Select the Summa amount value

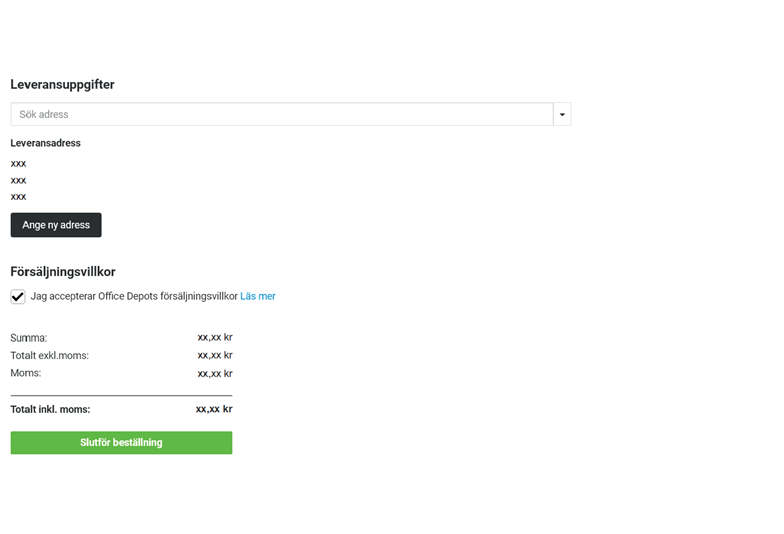click(215, 338)
